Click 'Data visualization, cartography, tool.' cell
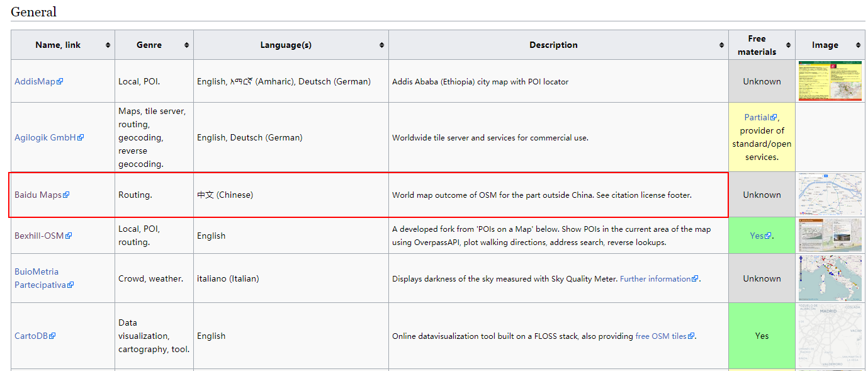The width and height of the screenshot is (868, 371). [x=154, y=336]
